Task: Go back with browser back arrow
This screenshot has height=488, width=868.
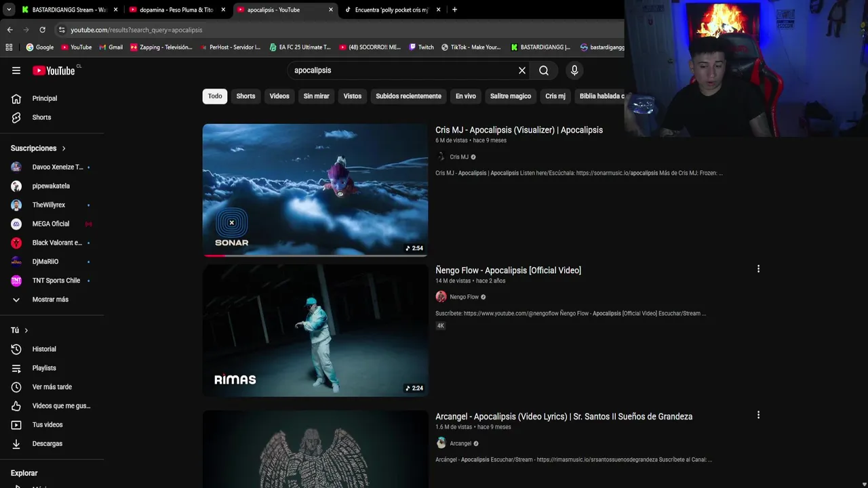Action: point(9,30)
